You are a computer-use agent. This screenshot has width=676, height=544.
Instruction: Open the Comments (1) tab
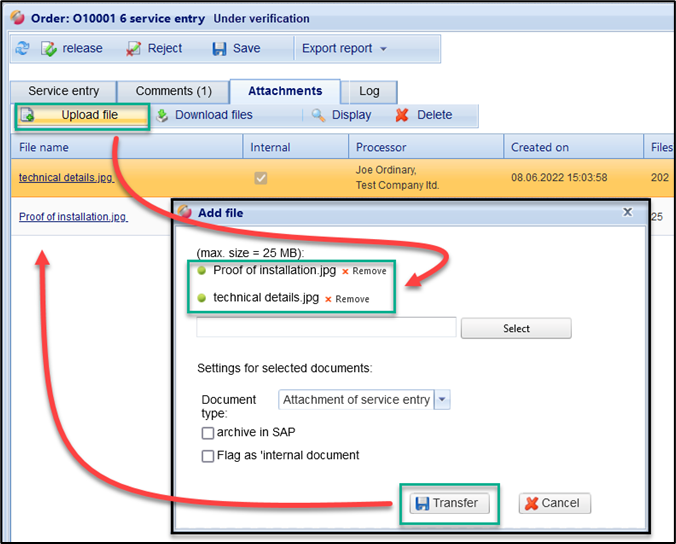[x=173, y=91]
